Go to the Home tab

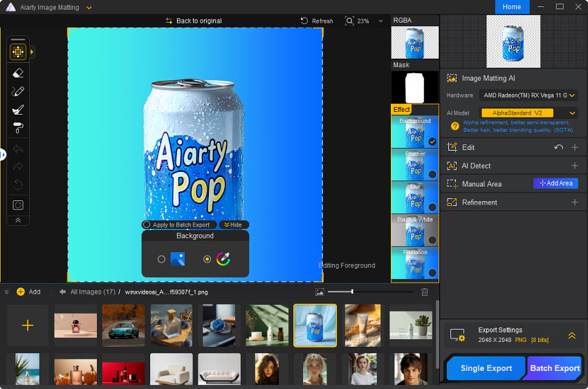tap(512, 7)
